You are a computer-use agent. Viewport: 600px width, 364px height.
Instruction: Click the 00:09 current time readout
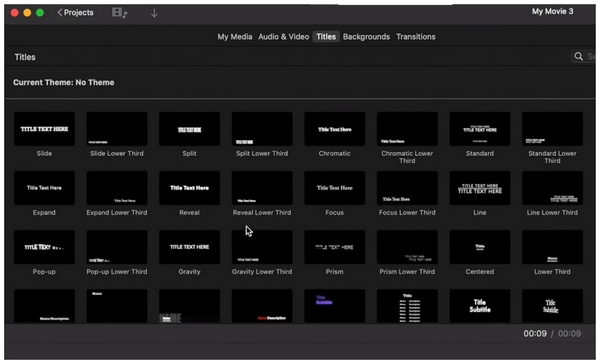click(x=535, y=333)
